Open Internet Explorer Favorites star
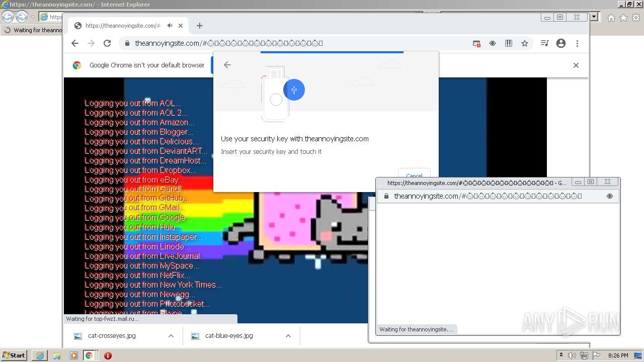Image resolution: width=644 pixels, height=362 pixels. (623, 18)
